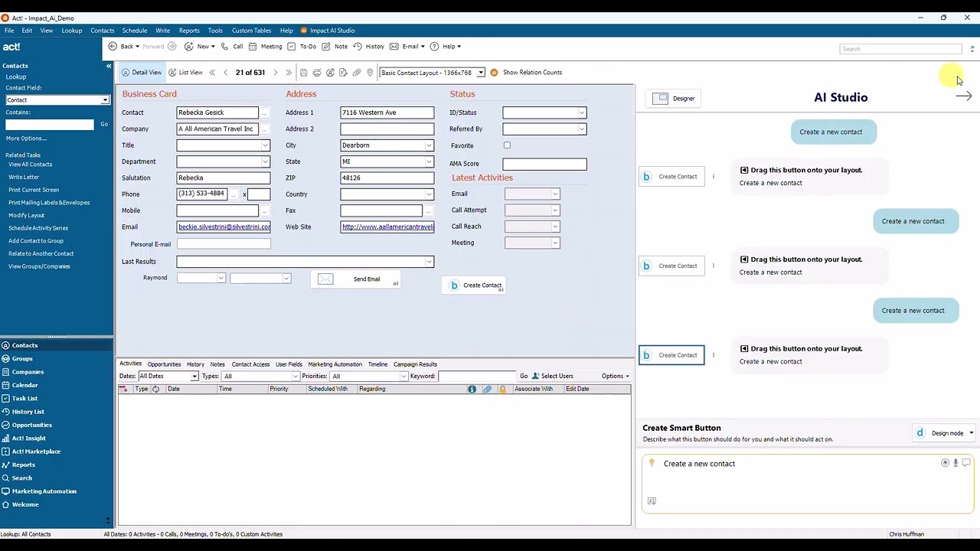The width and height of the screenshot is (980, 551).
Task: Click Create Contact button on layout
Action: pyautogui.click(x=474, y=285)
